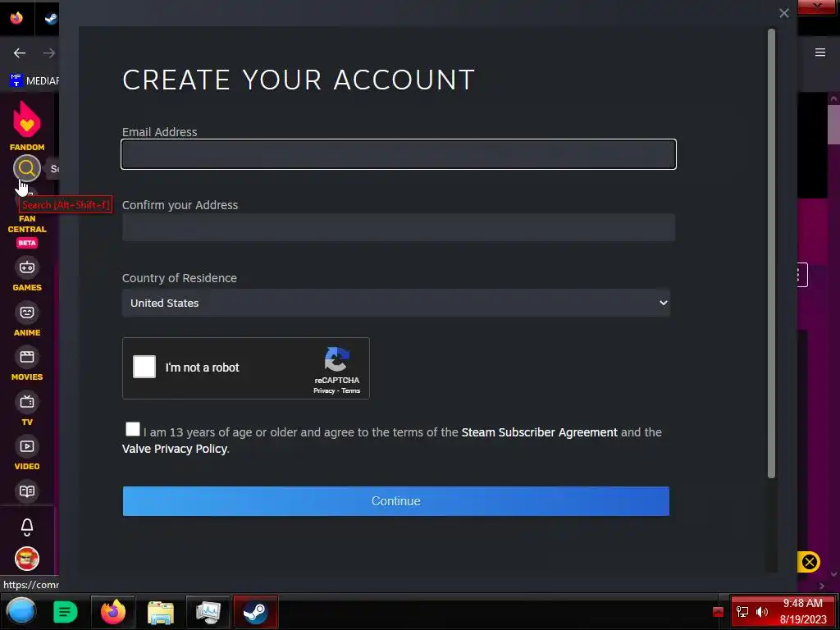Click the red dropdown button at top right
Screen dimensions: 840x630
pyautogui.click(x=817, y=7)
